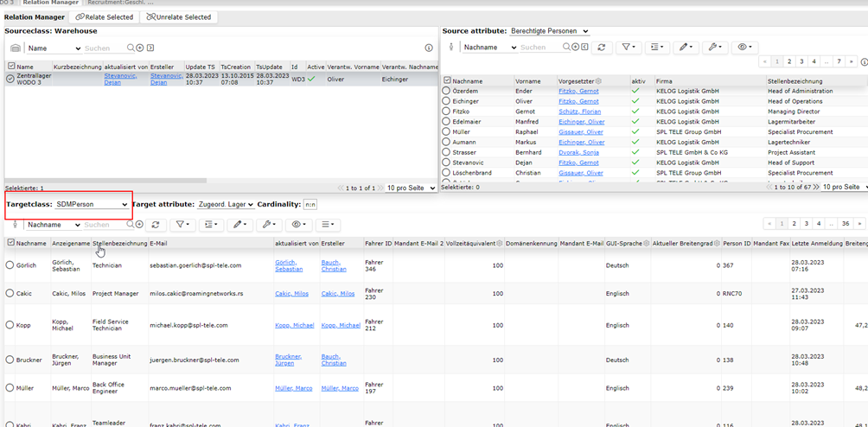Open eye view menu in target toolbar
Image resolution: width=868 pixels, height=427 pixels.
299,225
